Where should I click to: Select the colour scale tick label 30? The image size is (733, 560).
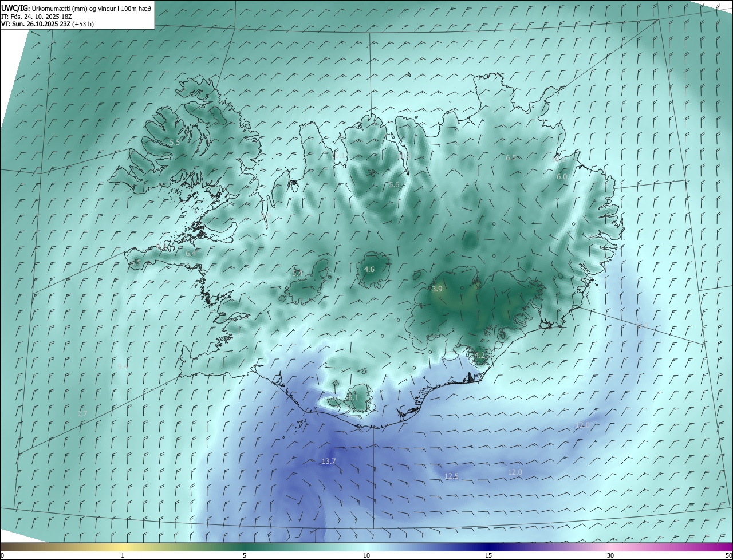(x=610, y=556)
